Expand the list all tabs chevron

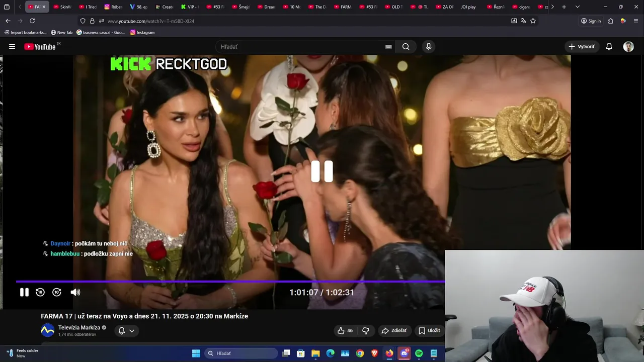point(578,7)
